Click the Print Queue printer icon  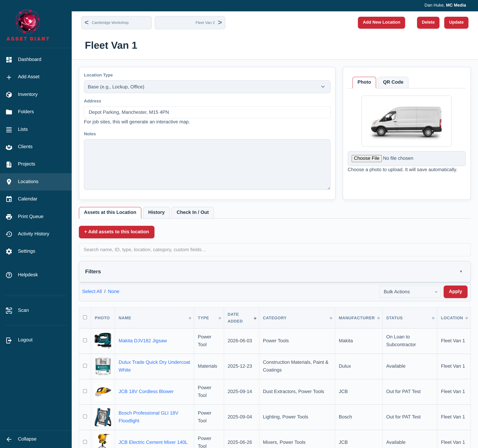click(x=9, y=217)
